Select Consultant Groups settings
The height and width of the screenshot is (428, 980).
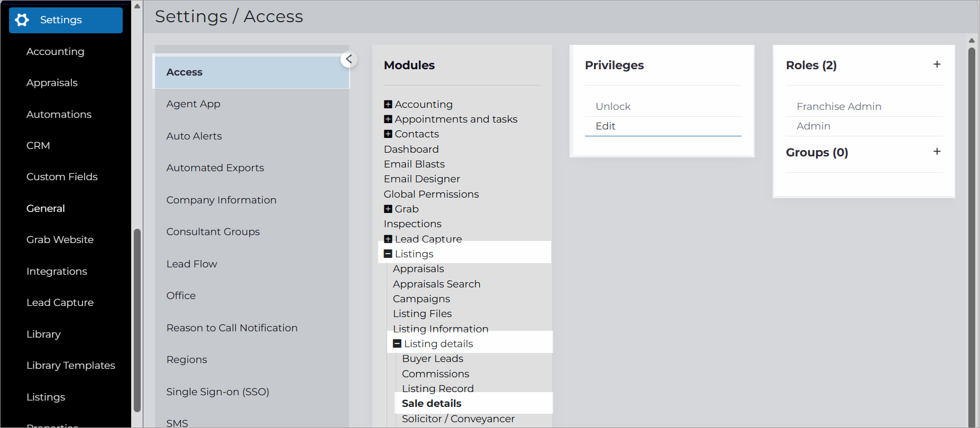(x=213, y=232)
